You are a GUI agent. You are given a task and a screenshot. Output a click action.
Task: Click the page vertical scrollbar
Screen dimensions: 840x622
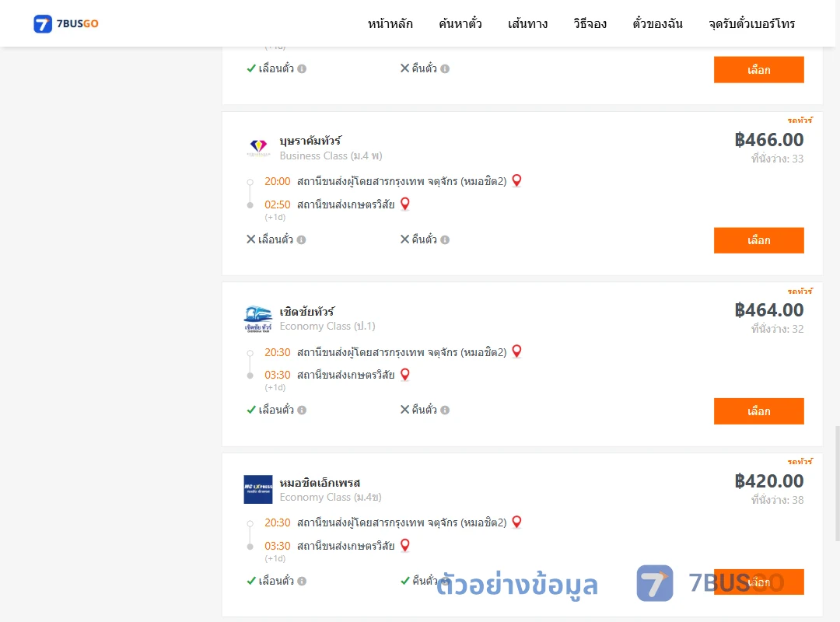(838, 484)
